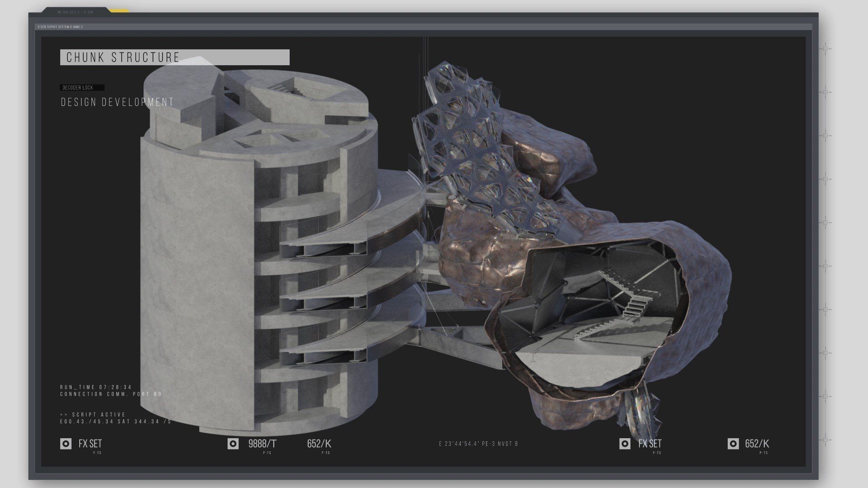Click the left FX SET label

point(90,444)
